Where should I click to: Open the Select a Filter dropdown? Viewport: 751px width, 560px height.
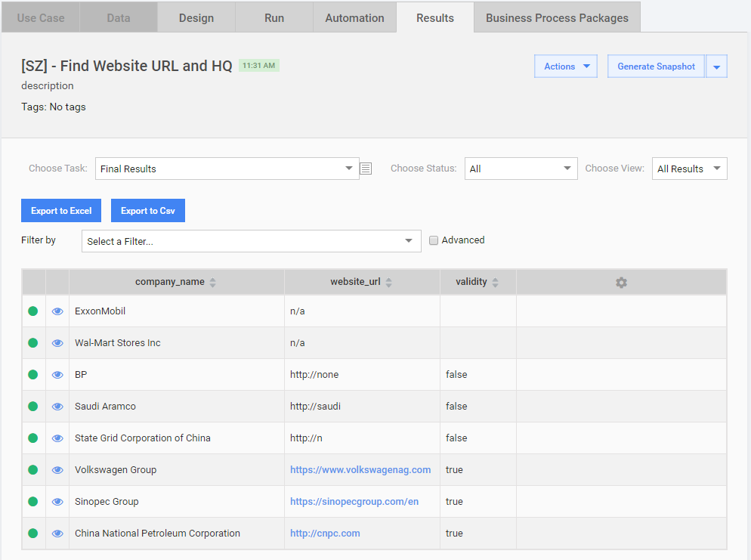252,241
